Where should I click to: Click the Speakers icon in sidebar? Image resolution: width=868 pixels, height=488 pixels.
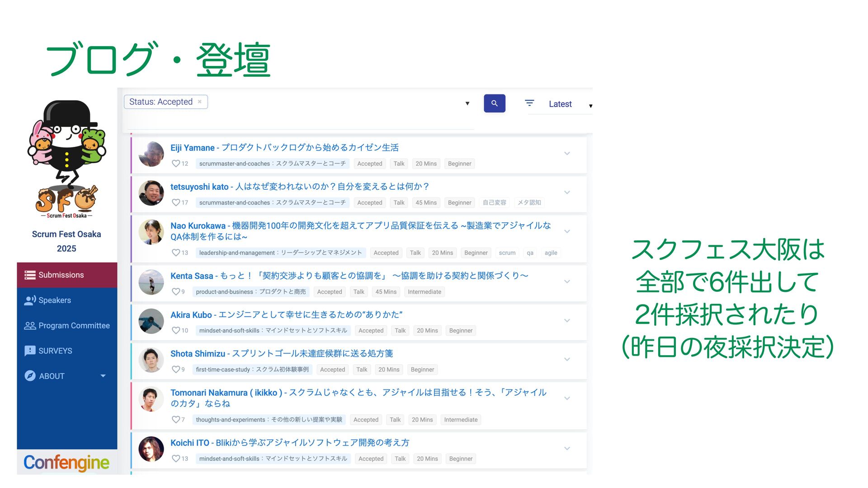30,300
